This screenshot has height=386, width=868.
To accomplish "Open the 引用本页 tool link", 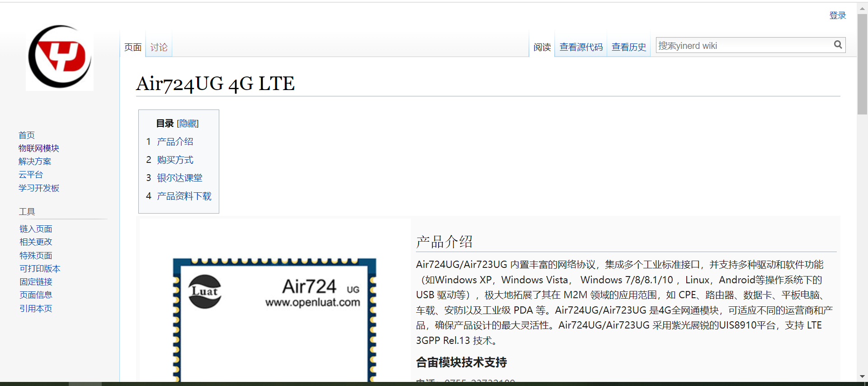I will pyautogui.click(x=36, y=309).
